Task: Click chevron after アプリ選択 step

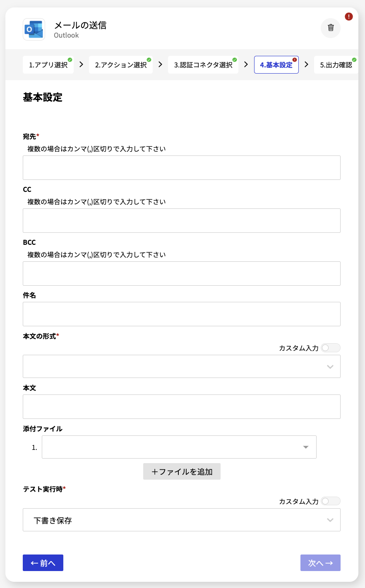Action: pyautogui.click(x=82, y=65)
